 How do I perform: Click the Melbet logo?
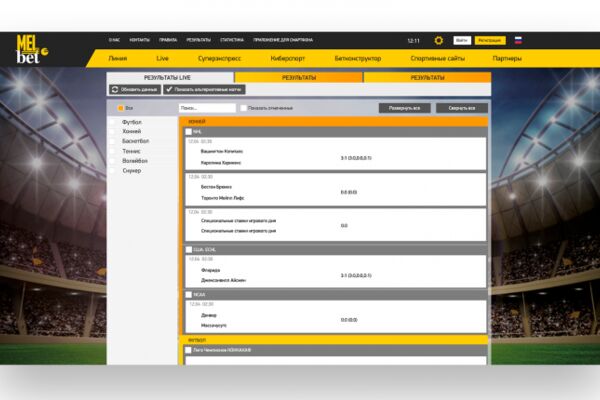click(x=32, y=49)
